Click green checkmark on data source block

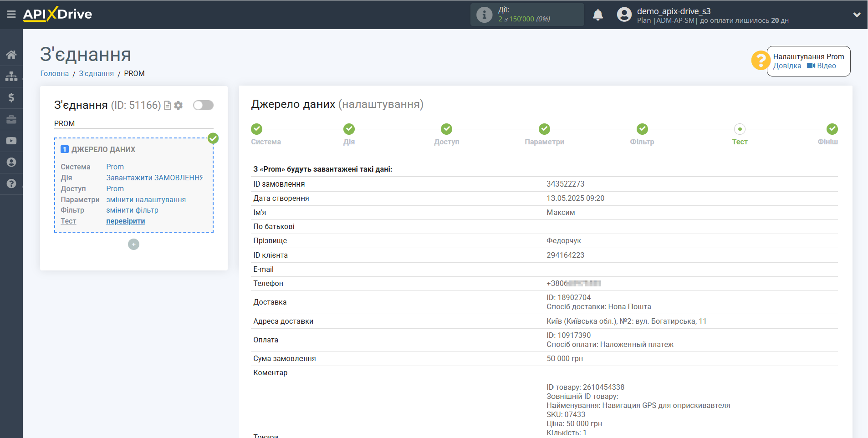(213, 138)
